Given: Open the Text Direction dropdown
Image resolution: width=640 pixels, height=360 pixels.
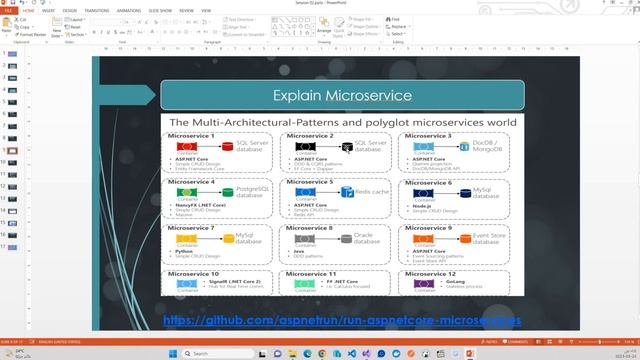Looking at the screenshot, I should (x=239, y=20).
